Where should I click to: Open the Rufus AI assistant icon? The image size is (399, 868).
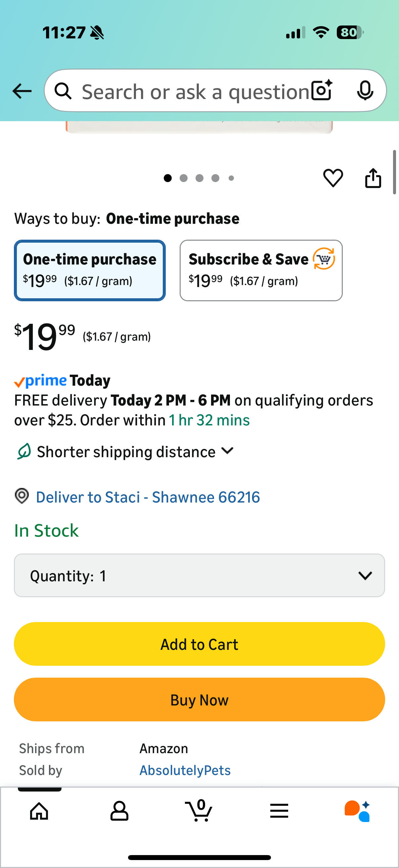click(357, 811)
